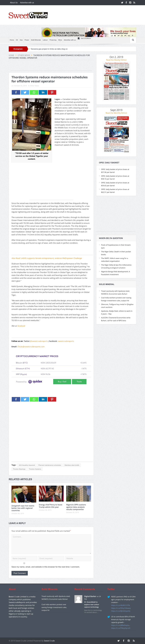The width and height of the screenshot is (145, 644).
Task: Open the Twitter icon in top header bar
Action: click(122, 2)
